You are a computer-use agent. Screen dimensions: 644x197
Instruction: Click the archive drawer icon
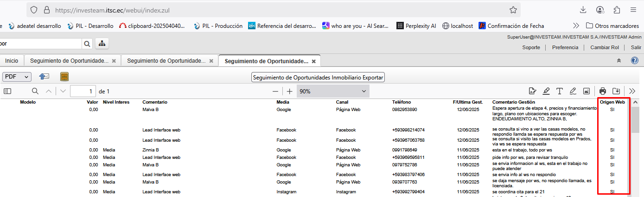(64, 77)
